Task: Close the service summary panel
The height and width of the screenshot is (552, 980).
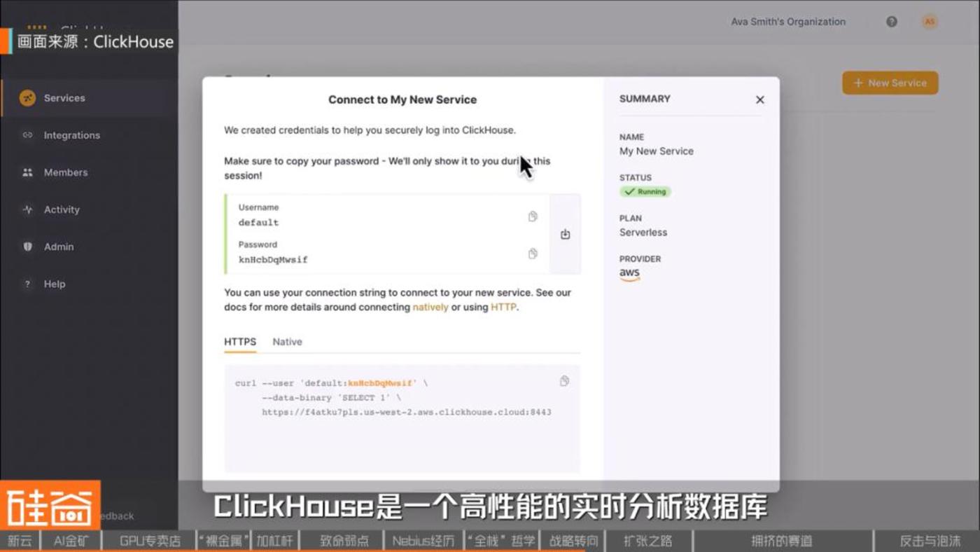Action: coord(759,99)
